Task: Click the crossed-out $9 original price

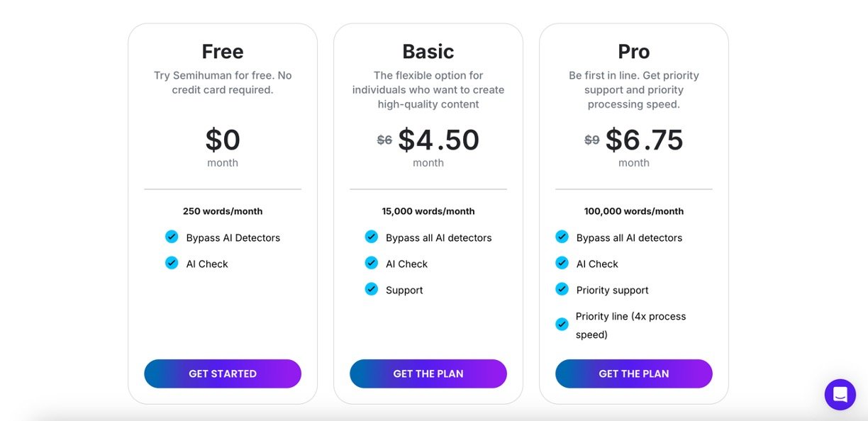Action: (x=592, y=140)
